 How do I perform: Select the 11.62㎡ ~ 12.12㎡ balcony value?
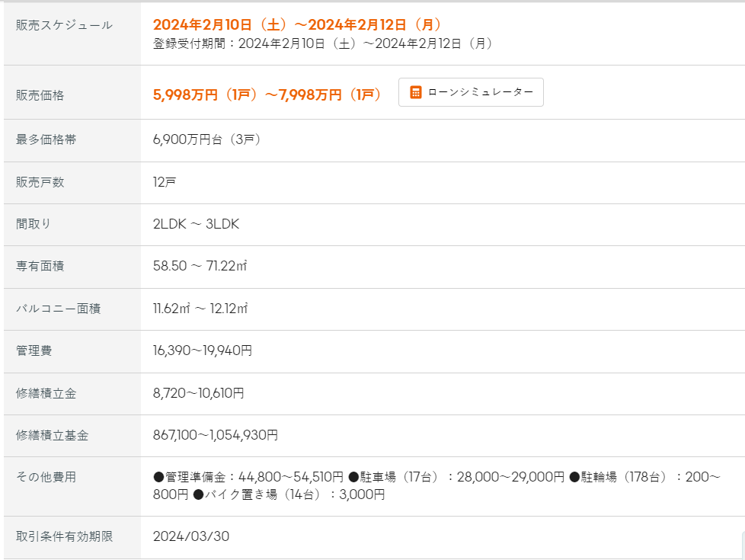[200, 309]
